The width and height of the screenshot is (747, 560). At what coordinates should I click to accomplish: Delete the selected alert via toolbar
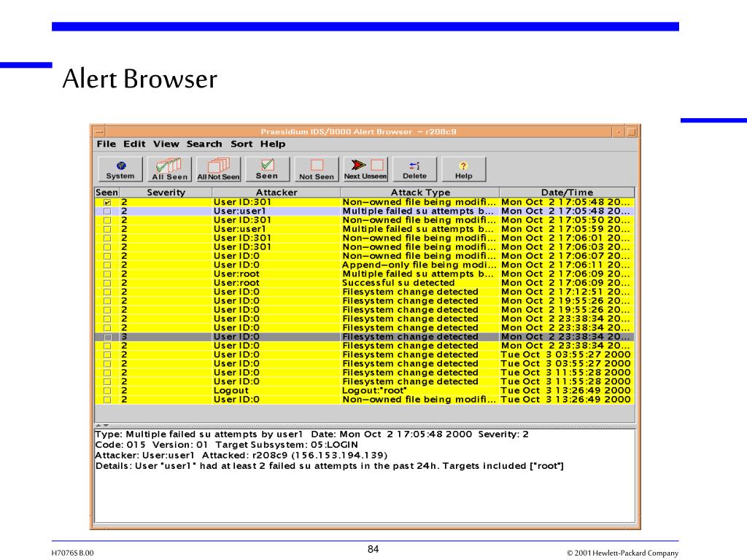point(414,169)
